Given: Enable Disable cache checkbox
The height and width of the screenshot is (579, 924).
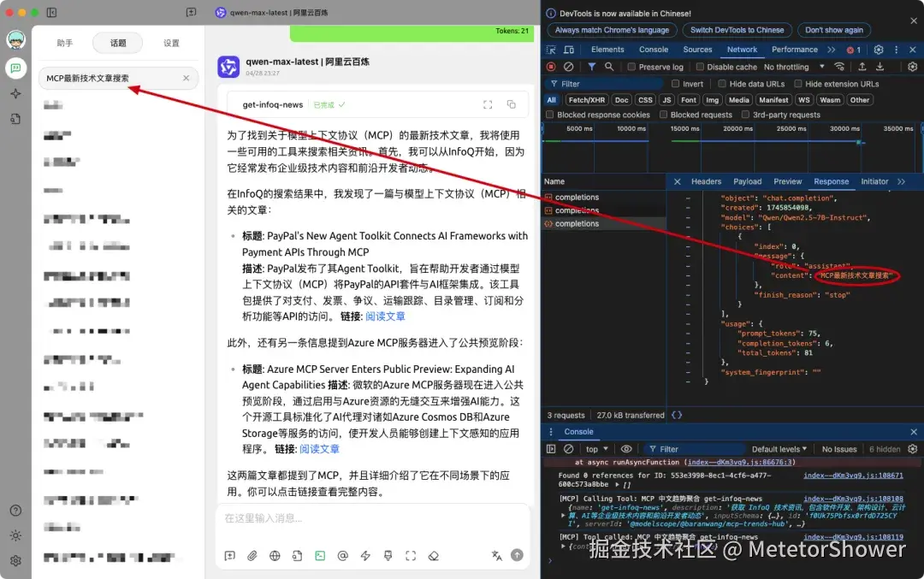Looking at the screenshot, I should click(700, 68).
